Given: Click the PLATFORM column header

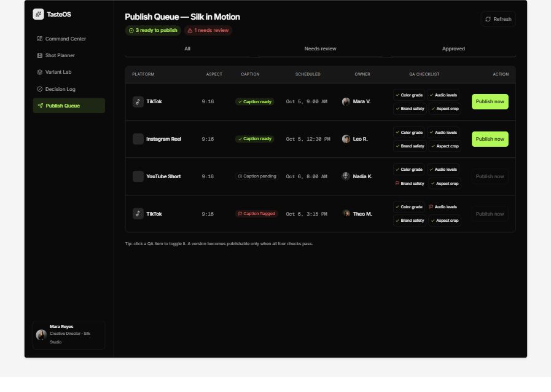Looking at the screenshot, I should 143,74.
